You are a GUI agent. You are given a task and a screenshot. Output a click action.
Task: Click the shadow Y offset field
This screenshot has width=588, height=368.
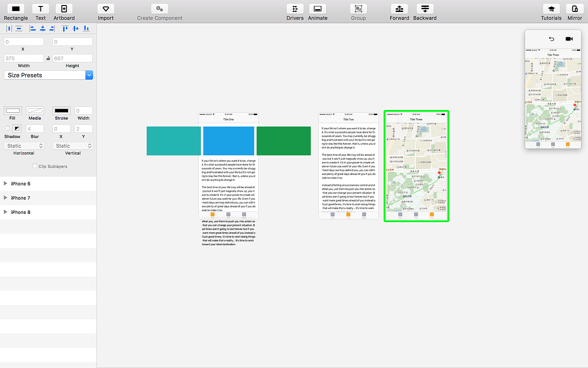click(84, 129)
